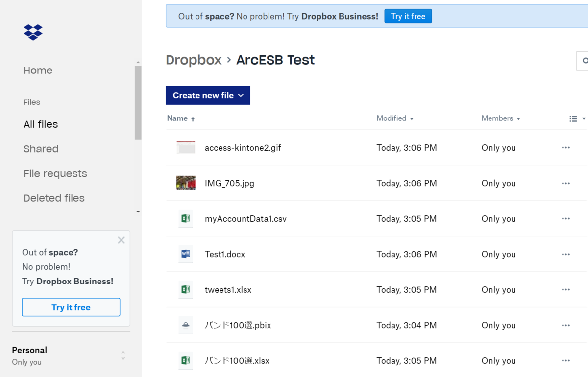Select All files in sidebar

41,124
